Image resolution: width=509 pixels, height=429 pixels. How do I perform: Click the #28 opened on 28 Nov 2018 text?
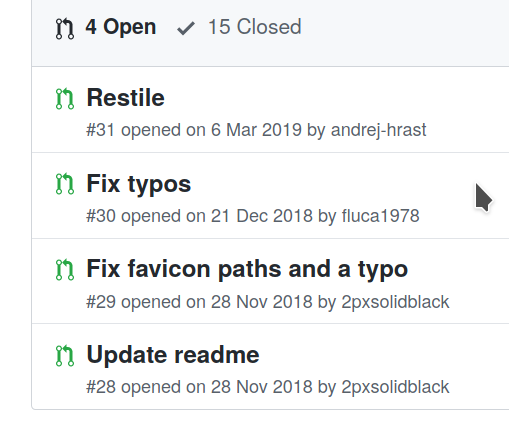click(x=199, y=387)
